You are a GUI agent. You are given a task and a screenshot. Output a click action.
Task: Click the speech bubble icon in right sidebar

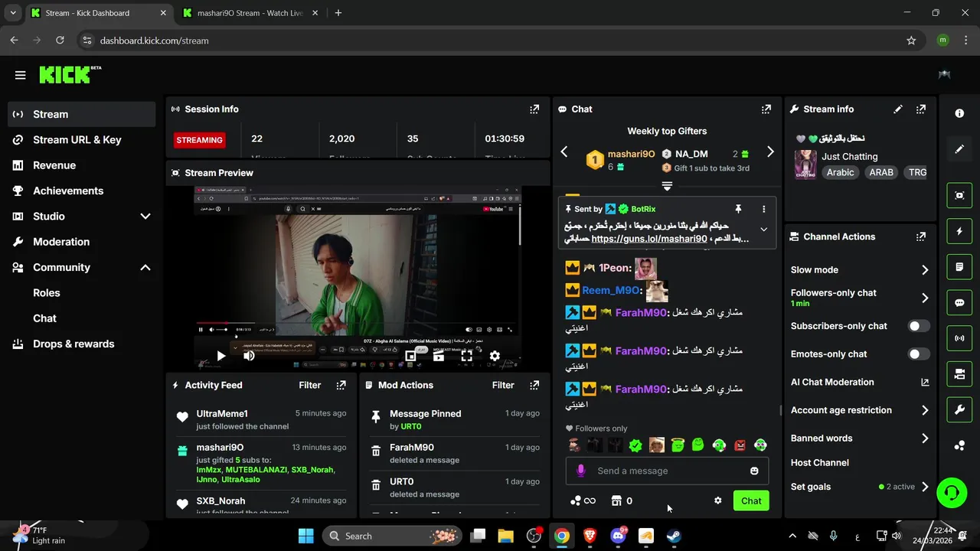[x=959, y=302]
